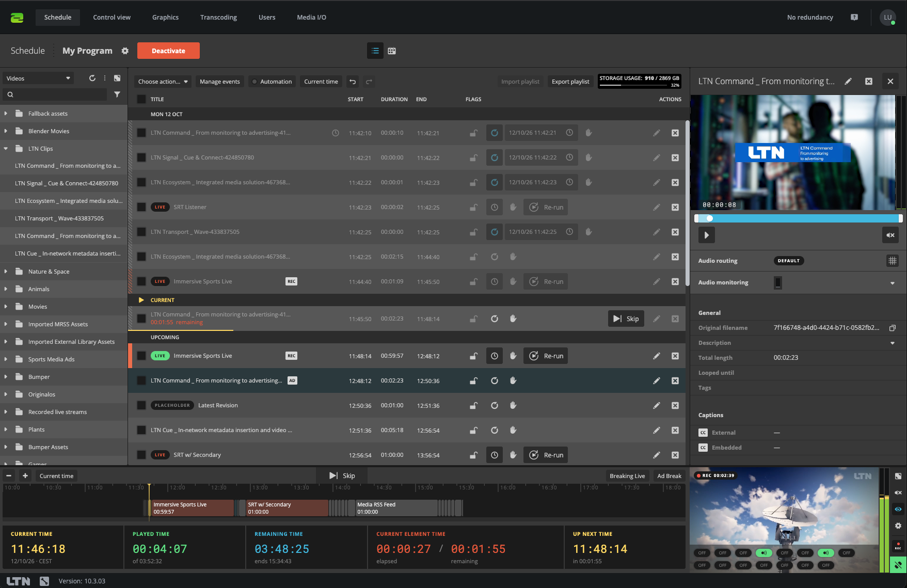Toggle Automation switch
This screenshot has width=907, height=588.
click(x=272, y=82)
